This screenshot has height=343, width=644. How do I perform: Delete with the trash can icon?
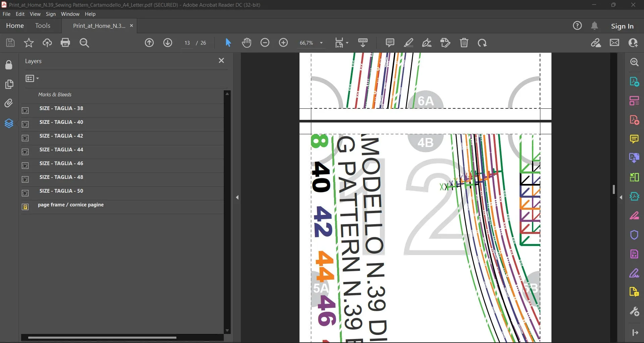(x=464, y=43)
